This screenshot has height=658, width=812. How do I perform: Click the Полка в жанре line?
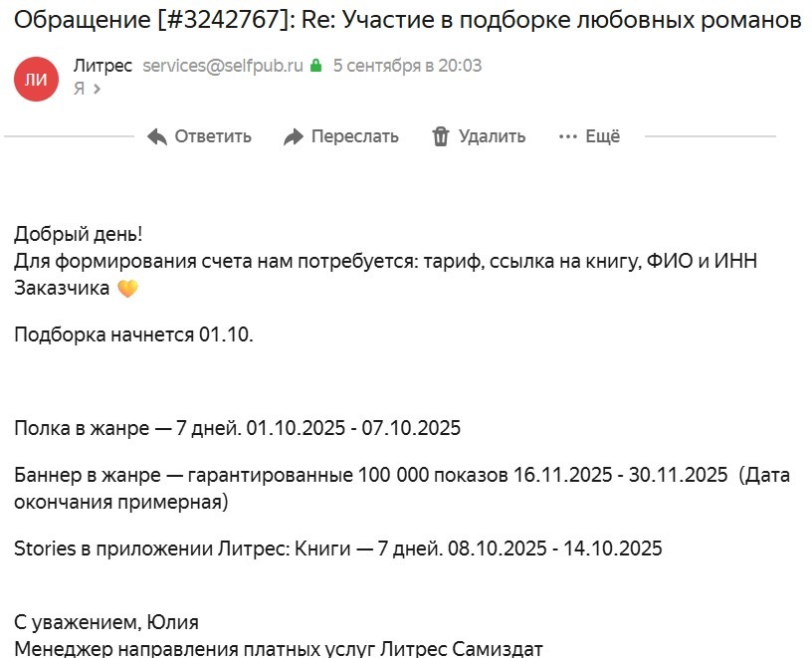pyautogui.click(x=237, y=429)
